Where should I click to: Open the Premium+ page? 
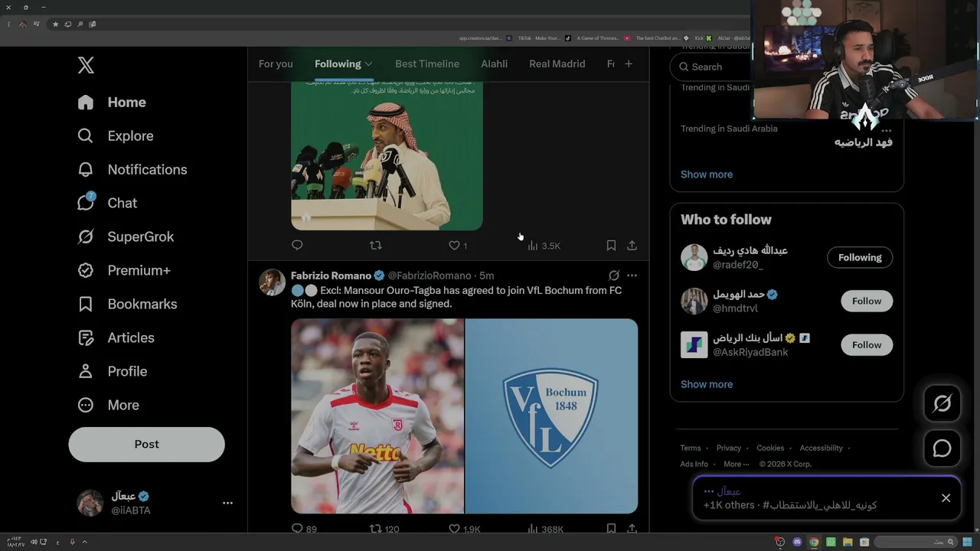coord(124,270)
